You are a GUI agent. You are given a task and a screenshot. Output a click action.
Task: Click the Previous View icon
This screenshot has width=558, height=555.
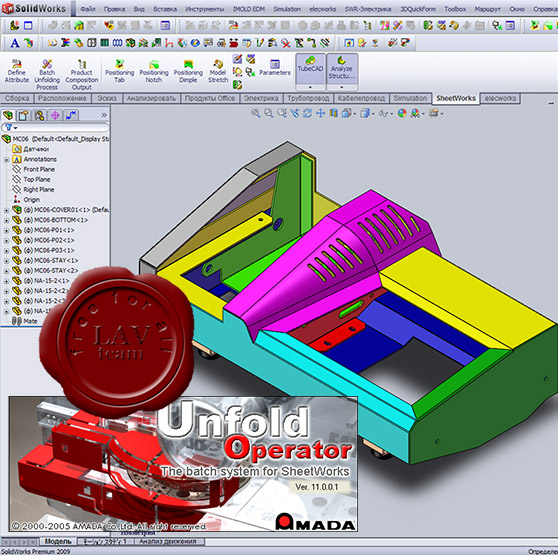point(282,113)
